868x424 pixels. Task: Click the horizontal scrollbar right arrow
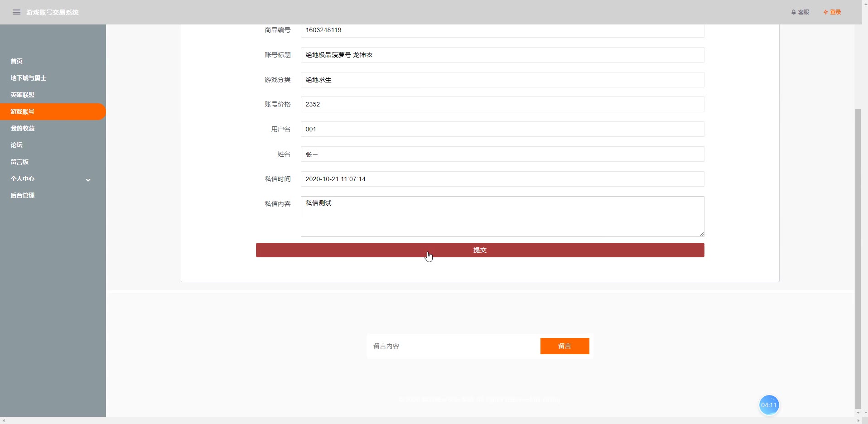[858, 420]
